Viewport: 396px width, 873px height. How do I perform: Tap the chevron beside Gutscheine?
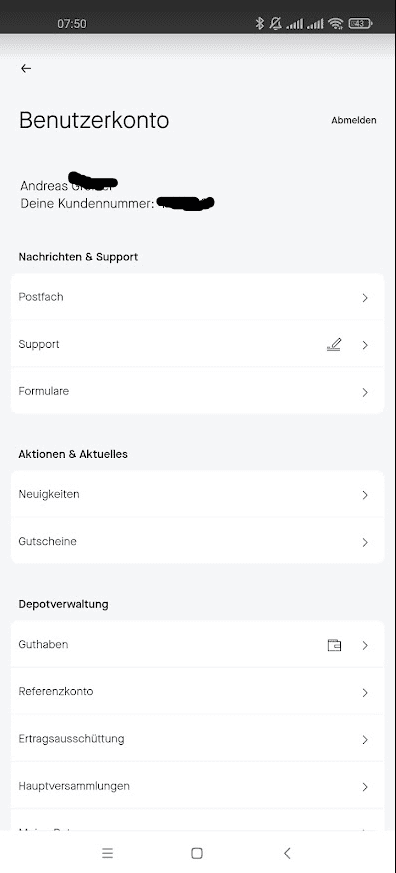(x=365, y=542)
